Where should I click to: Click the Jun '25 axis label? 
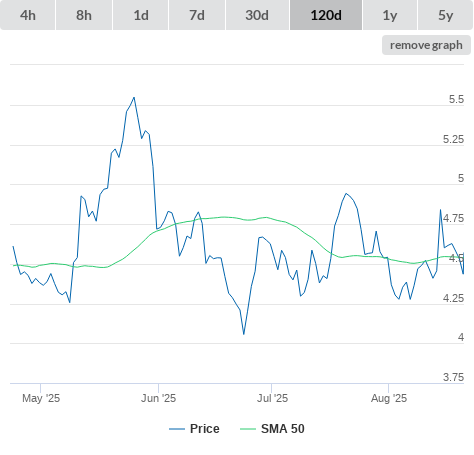pos(158,398)
